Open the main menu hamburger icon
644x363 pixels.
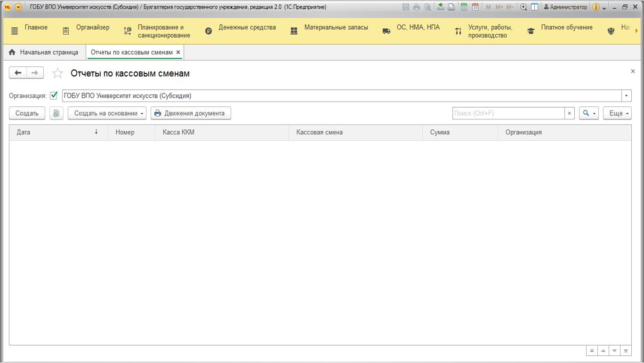point(15,31)
